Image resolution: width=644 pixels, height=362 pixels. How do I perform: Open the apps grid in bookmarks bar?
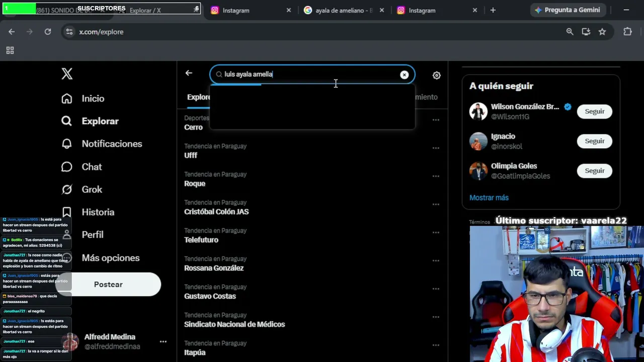10,50
